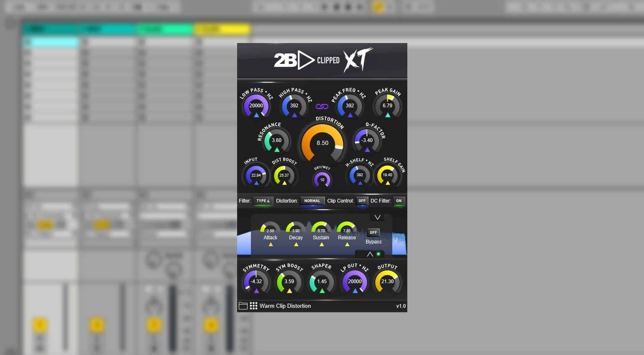
Task: Adjust the Resonance knob
Action: 277,140
